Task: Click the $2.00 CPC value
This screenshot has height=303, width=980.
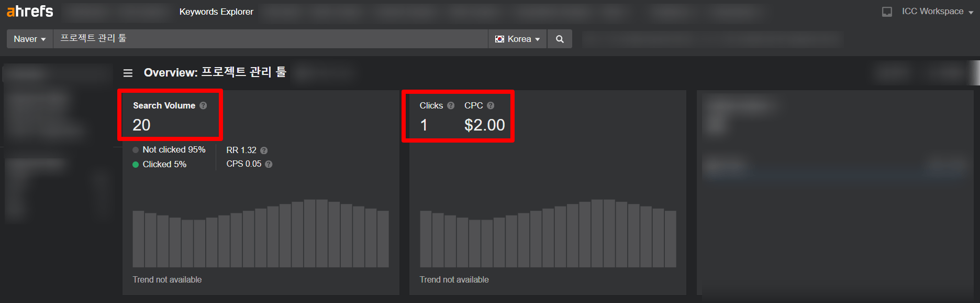Action: [x=484, y=125]
